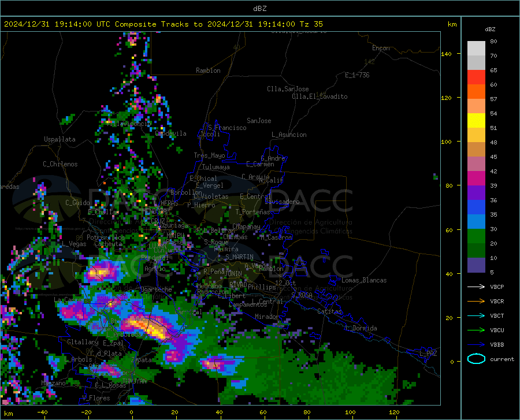Click the orange VBCR arrow legend icon
The image size is (520, 420).
(x=476, y=301)
